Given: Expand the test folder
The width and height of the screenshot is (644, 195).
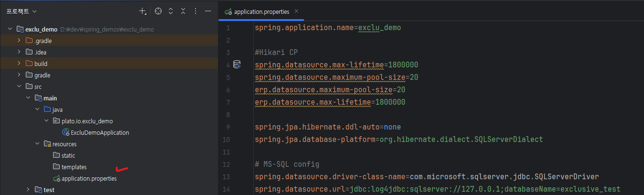Looking at the screenshot, I should (28, 190).
